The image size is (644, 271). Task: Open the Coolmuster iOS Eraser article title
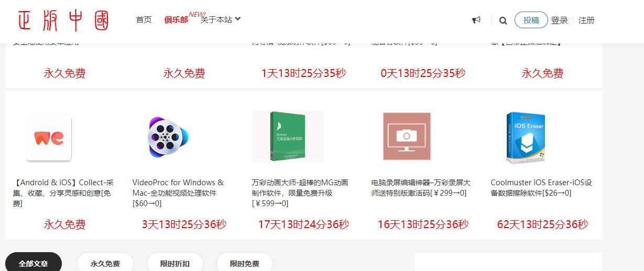(x=541, y=188)
